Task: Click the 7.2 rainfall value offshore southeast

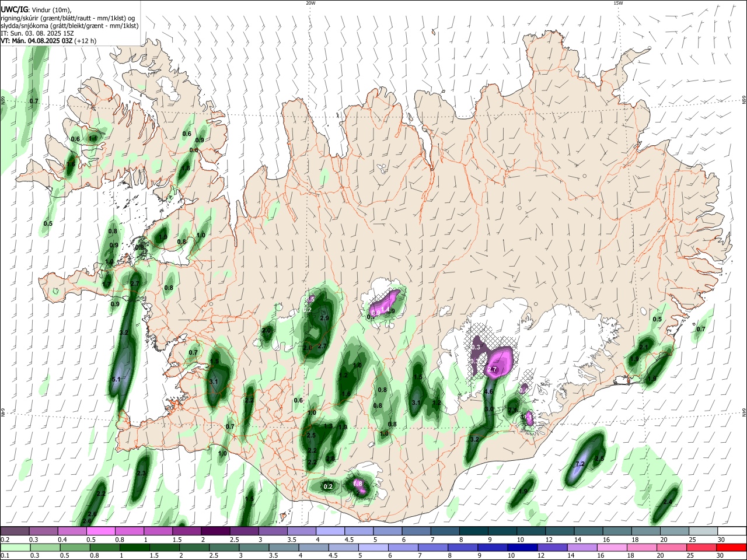Action: [580, 464]
